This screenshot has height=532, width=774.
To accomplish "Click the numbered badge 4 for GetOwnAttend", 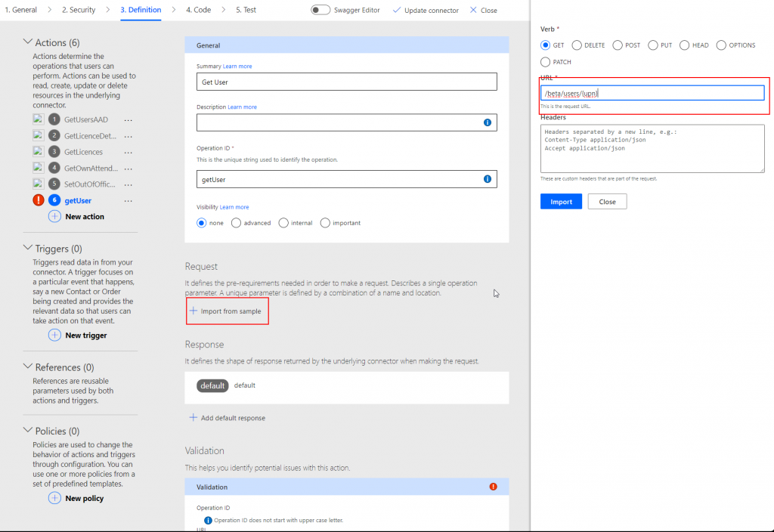I will [x=54, y=168].
